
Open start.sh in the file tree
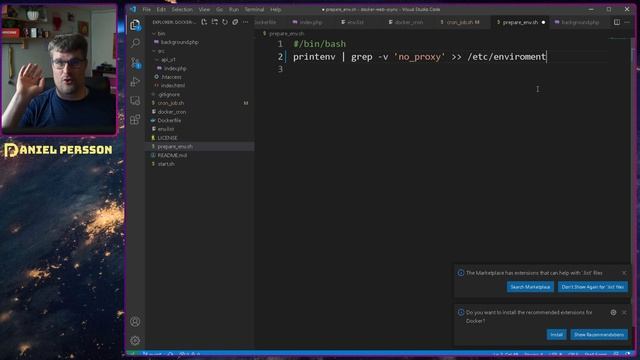[x=166, y=164]
